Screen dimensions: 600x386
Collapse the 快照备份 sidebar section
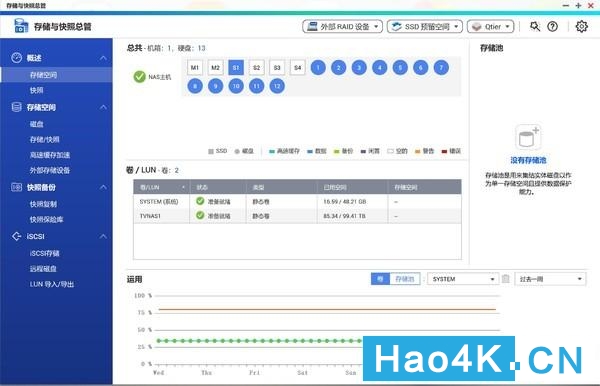(103, 187)
